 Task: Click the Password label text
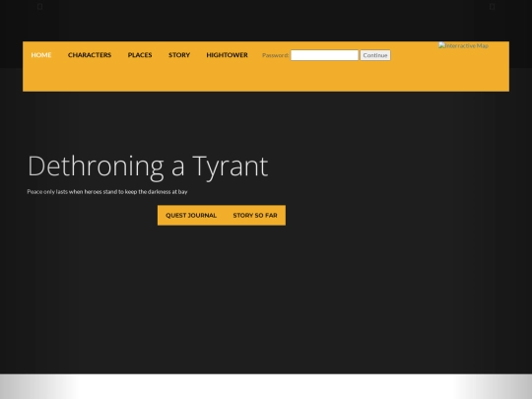coord(275,55)
